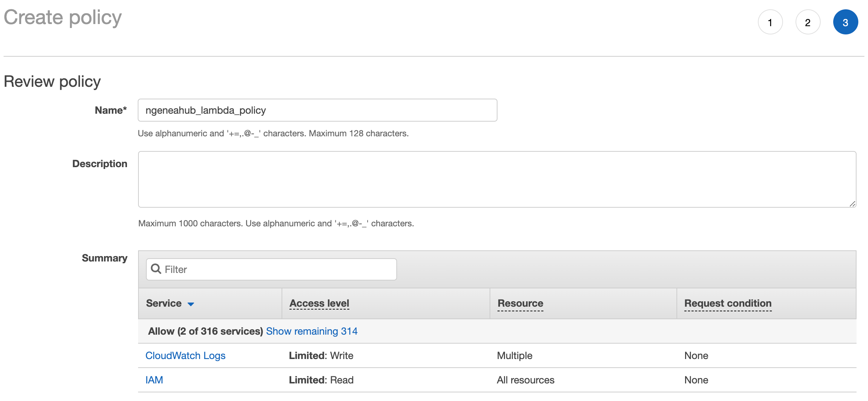This screenshot has height=401, width=868.
Task: Click the Multiple resource cell for CloudWatch
Action: click(x=514, y=355)
